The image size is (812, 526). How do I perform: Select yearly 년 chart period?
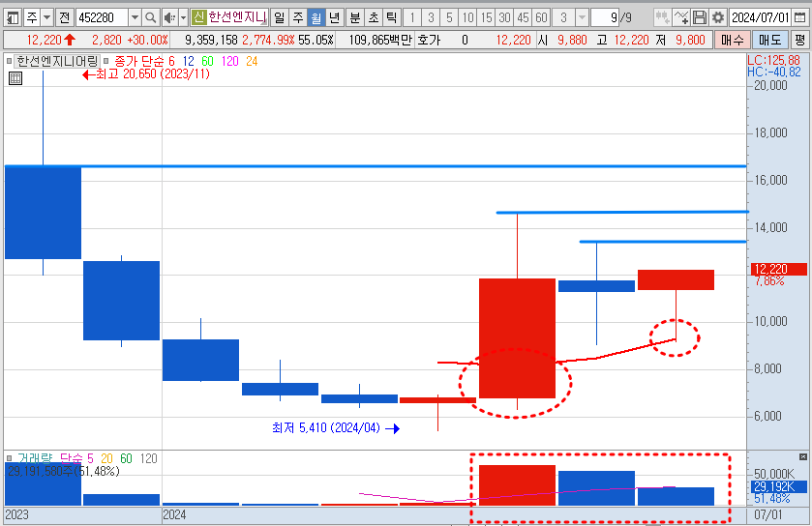[x=335, y=18]
